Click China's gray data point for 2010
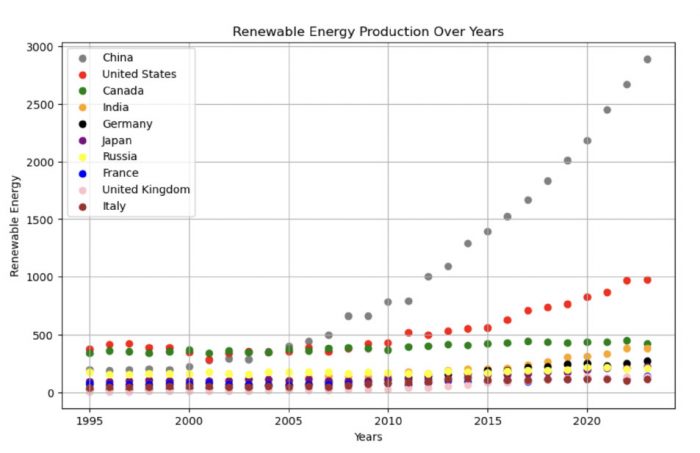The height and width of the screenshot is (453, 700). click(x=388, y=302)
